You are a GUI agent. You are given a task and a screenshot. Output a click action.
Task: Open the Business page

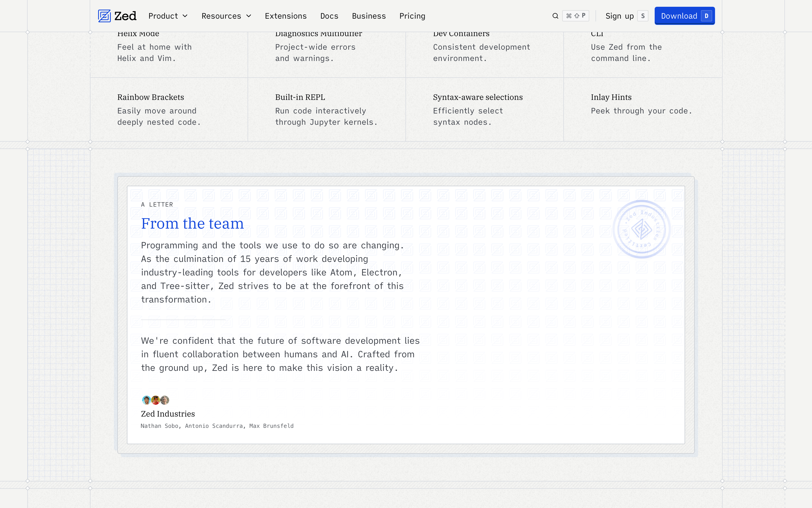click(x=369, y=16)
